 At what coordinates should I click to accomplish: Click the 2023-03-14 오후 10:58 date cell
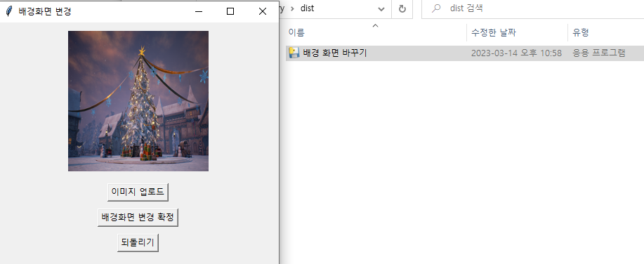[516, 53]
